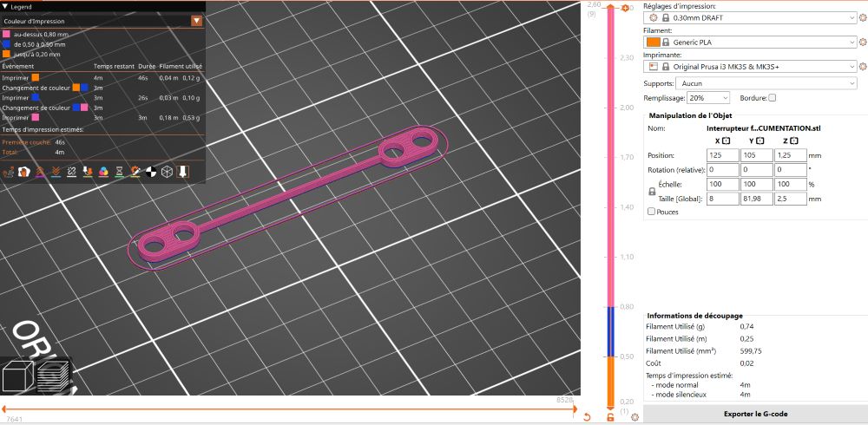Click Coût value 0,02
The height and width of the screenshot is (425, 868).
[x=746, y=363]
